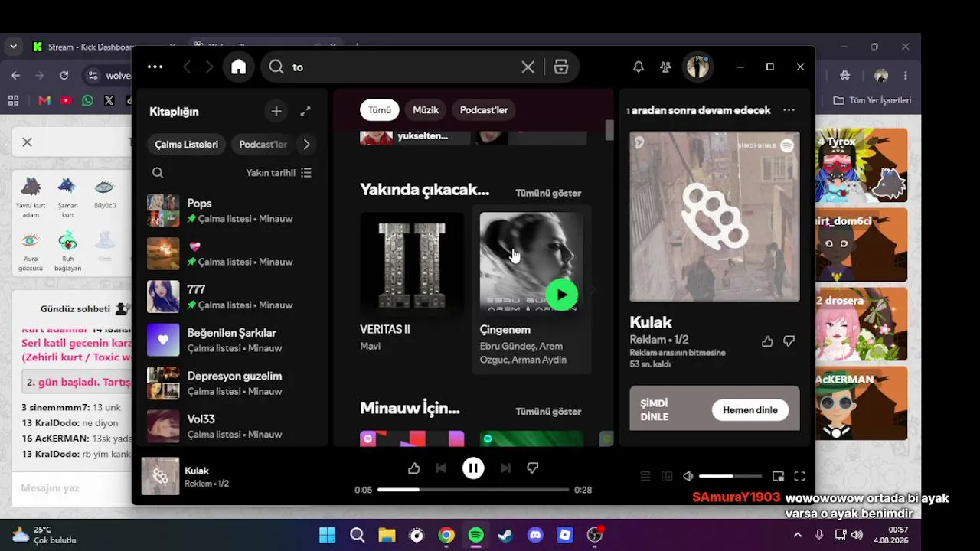Screen dimensions: 980x551
Task: Show hidden system tray icons
Action: pos(797,535)
